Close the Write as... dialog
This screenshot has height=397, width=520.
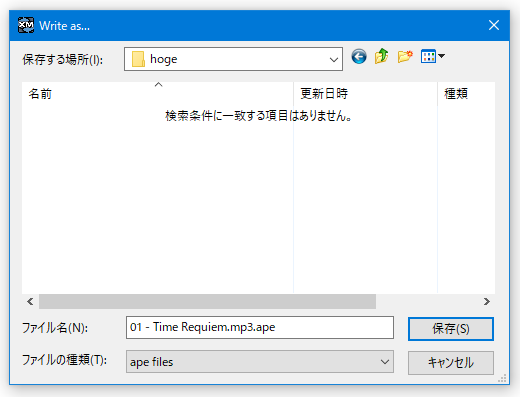pyautogui.click(x=494, y=25)
